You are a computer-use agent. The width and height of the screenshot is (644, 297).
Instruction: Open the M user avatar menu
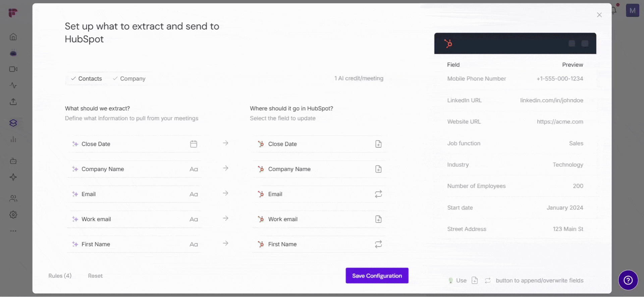point(632,10)
